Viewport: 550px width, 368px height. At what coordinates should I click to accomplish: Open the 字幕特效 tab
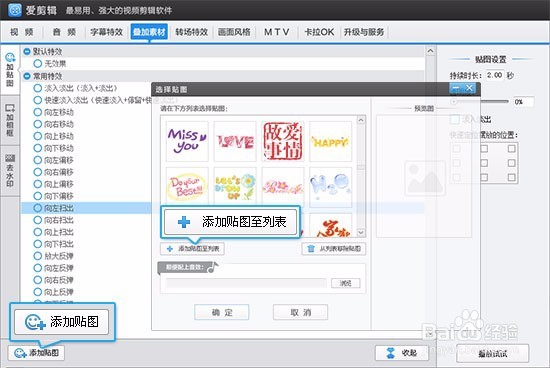pos(107,32)
